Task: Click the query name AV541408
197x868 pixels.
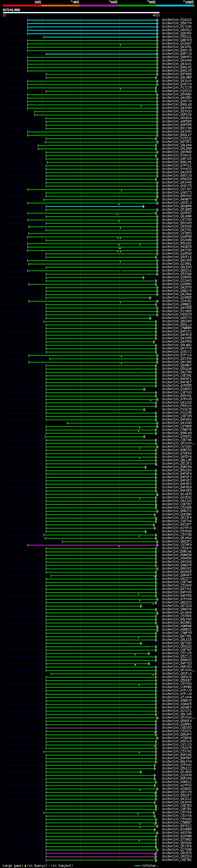Action: point(11,10)
